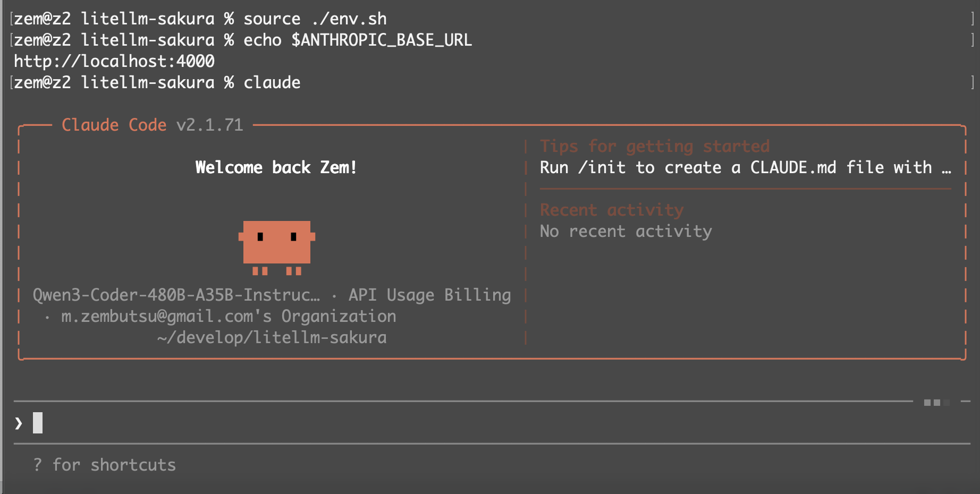This screenshot has height=494, width=980.
Task: Click the m.zembutsu@gmail.com Organization text
Action: coord(229,317)
